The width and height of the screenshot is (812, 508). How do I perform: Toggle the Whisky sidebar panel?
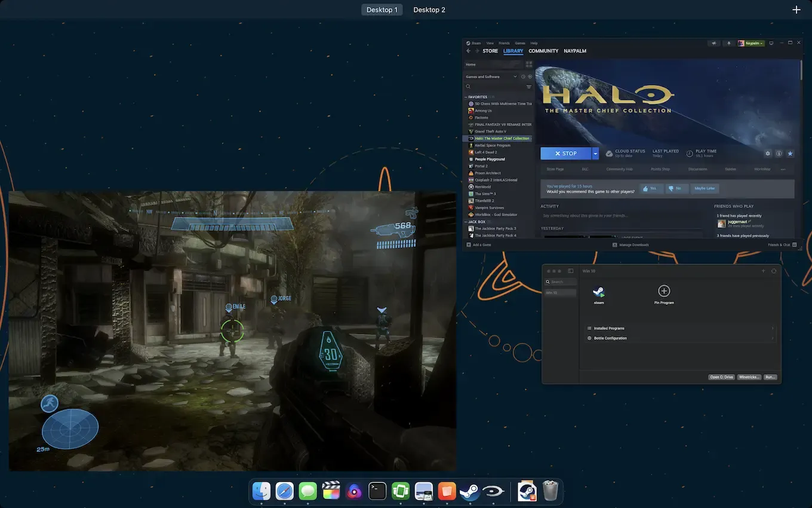[570, 271]
